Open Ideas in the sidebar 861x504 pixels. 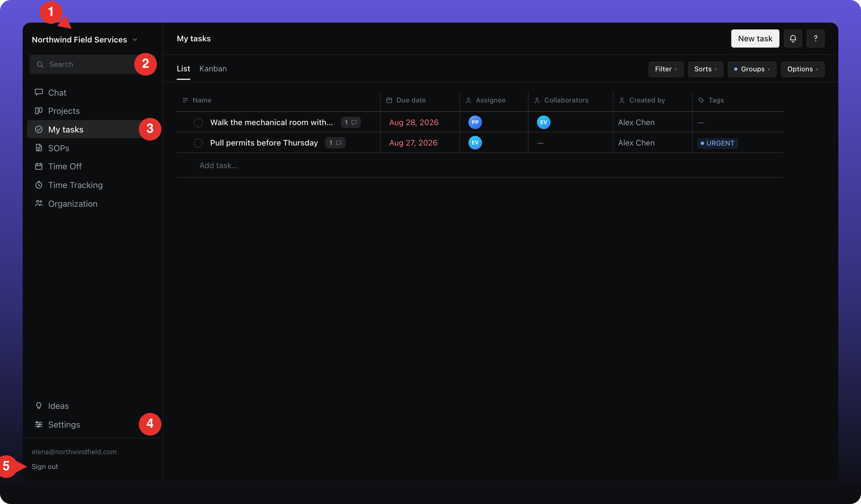[93, 406]
